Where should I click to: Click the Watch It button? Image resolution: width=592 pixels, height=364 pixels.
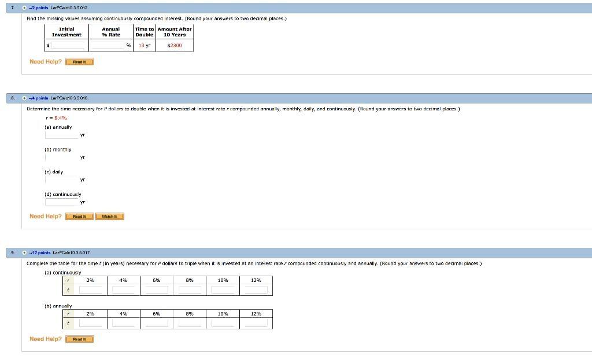(109, 217)
